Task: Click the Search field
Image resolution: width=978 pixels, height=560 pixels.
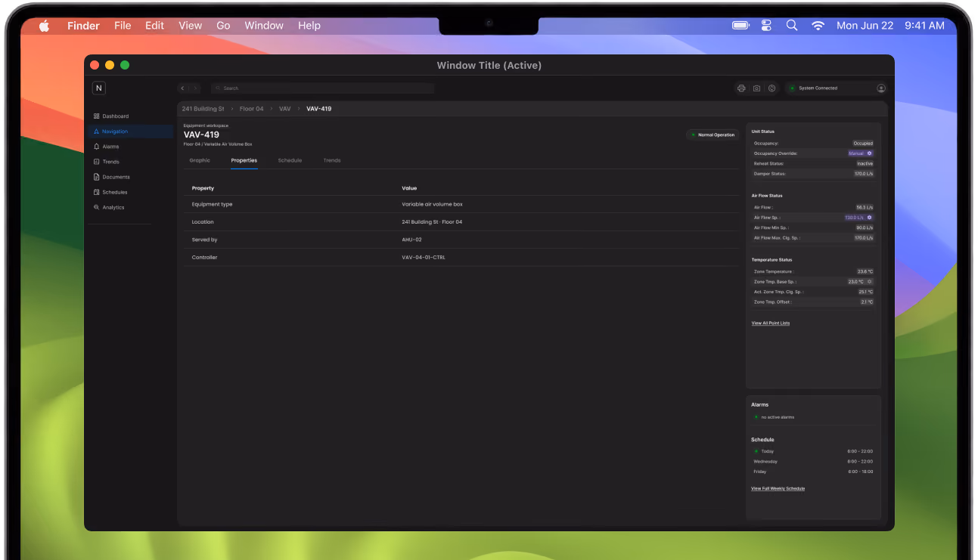Action: coord(323,88)
